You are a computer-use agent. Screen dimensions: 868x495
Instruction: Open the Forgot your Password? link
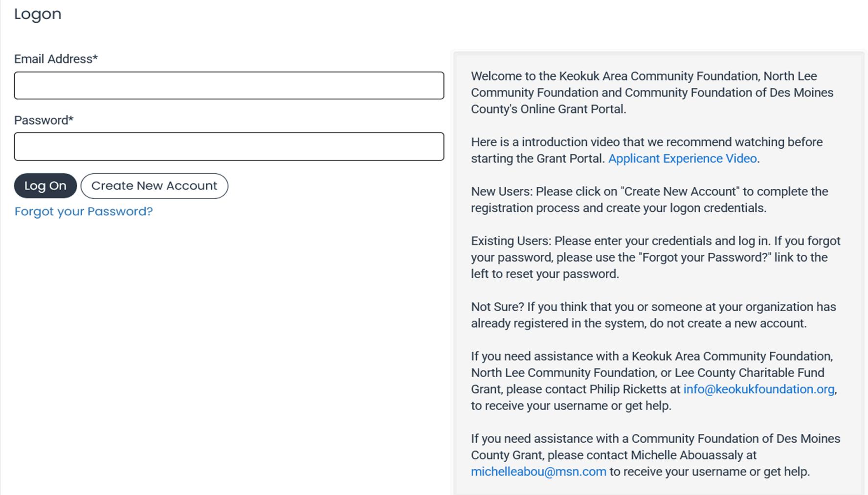84,211
